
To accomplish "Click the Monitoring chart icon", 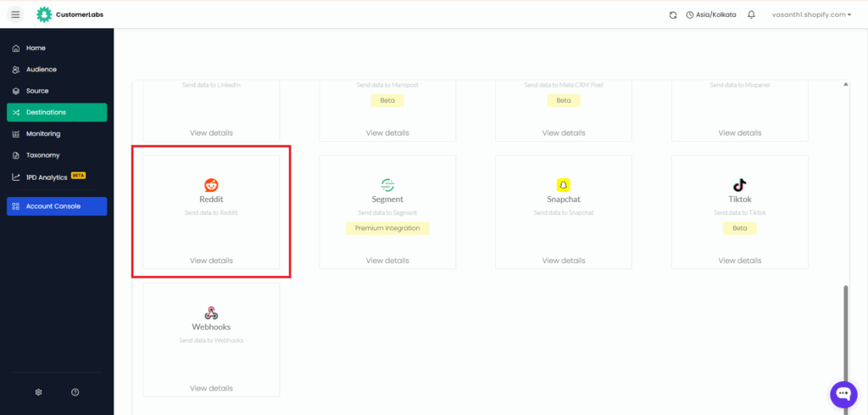I will (x=16, y=134).
